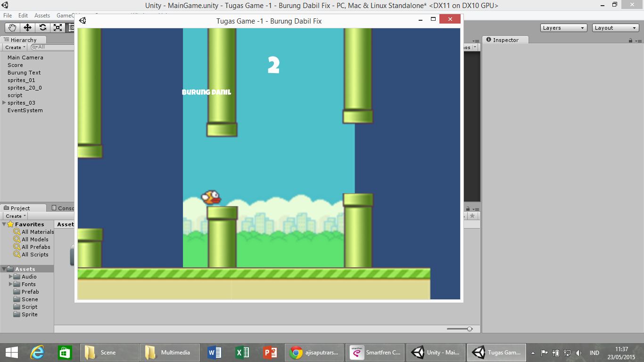Open Scene folder window from taskbar
Viewport: 644px width, 362px height.
[x=109, y=352]
